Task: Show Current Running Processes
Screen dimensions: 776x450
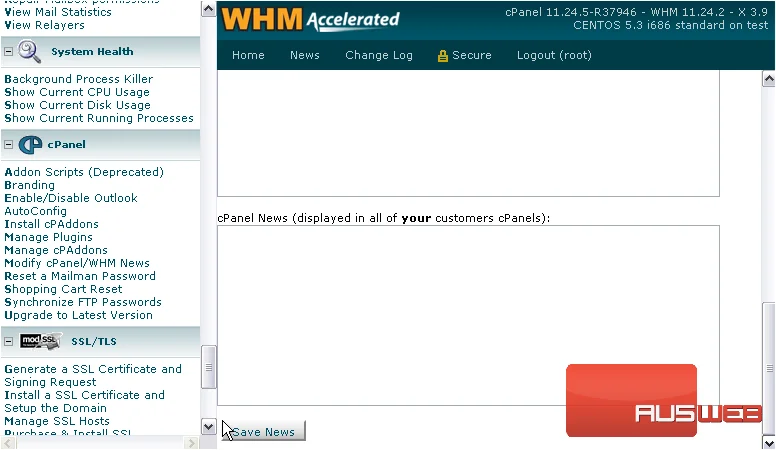Action: coord(98,118)
